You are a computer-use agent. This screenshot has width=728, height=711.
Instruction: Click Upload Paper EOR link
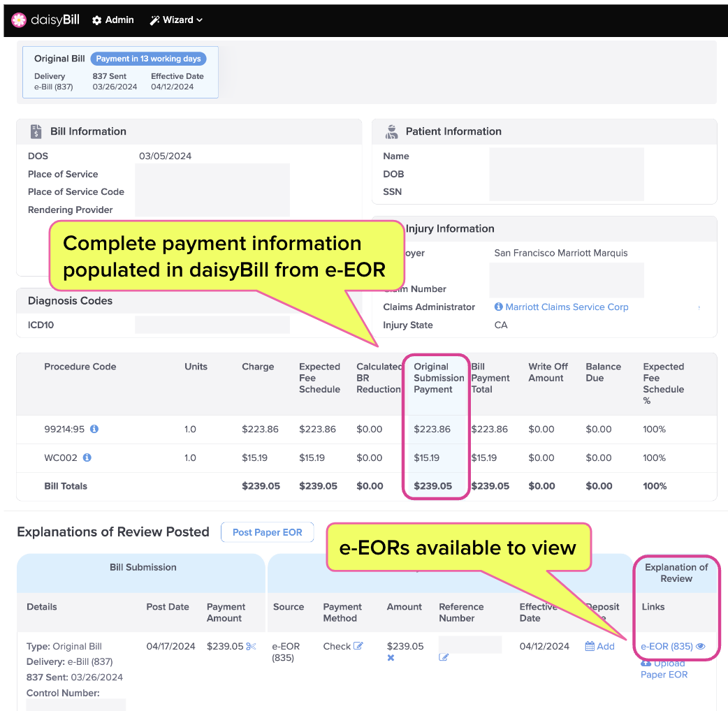(x=664, y=669)
